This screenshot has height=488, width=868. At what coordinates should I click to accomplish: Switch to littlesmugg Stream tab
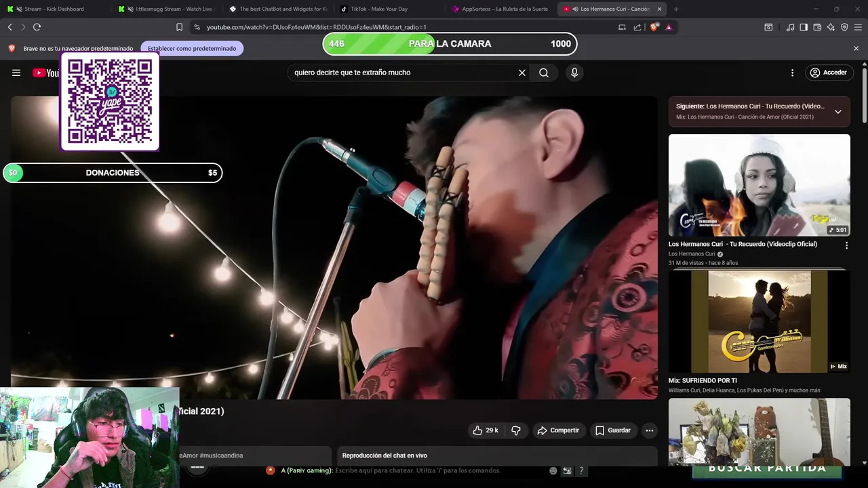166,9
